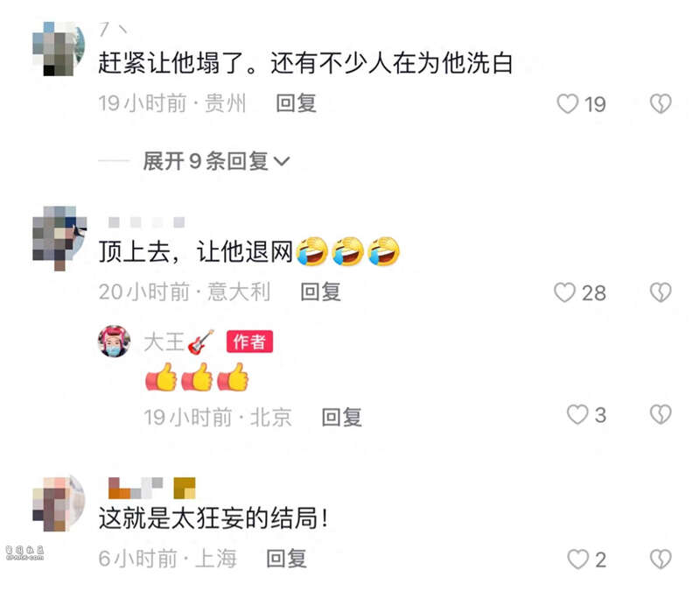This screenshot has height=591, width=700.
Task: Dislike the Shanghai comment via broken heart
Action: pos(661,559)
